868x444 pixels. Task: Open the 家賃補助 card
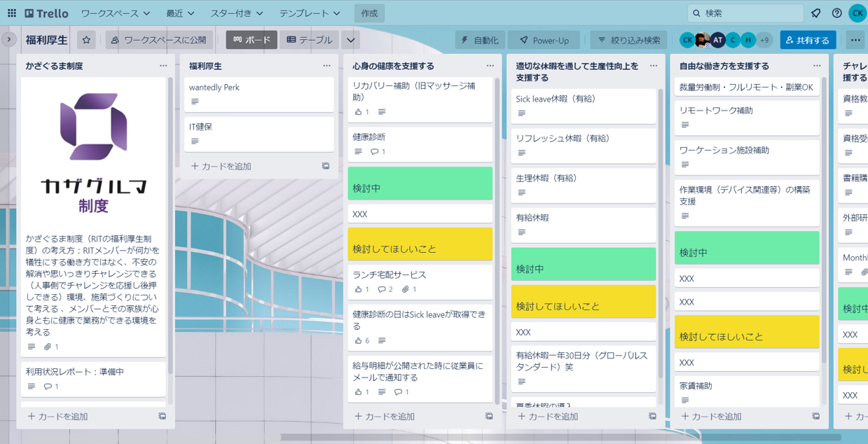click(747, 391)
